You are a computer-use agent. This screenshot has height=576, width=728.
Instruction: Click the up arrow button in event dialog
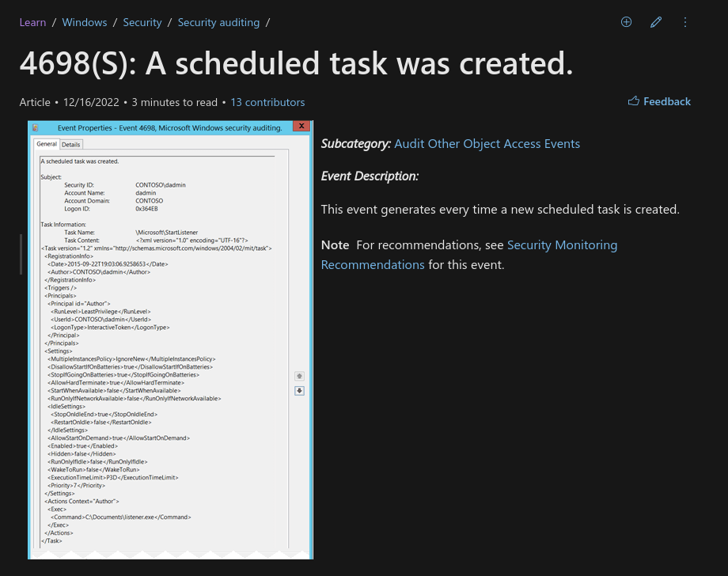tap(299, 377)
